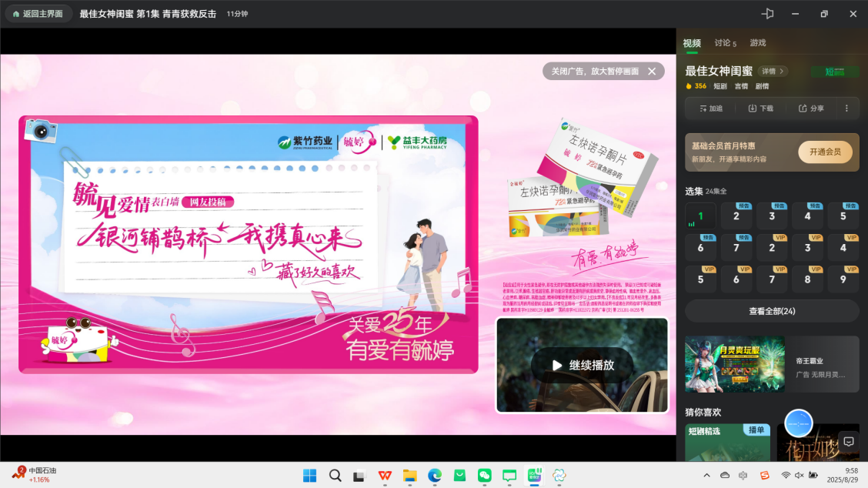The width and height of the screenshot is (868, 488).
Task: Open the feedback message icon at bottom right
Action: click(x=849, y=442)
